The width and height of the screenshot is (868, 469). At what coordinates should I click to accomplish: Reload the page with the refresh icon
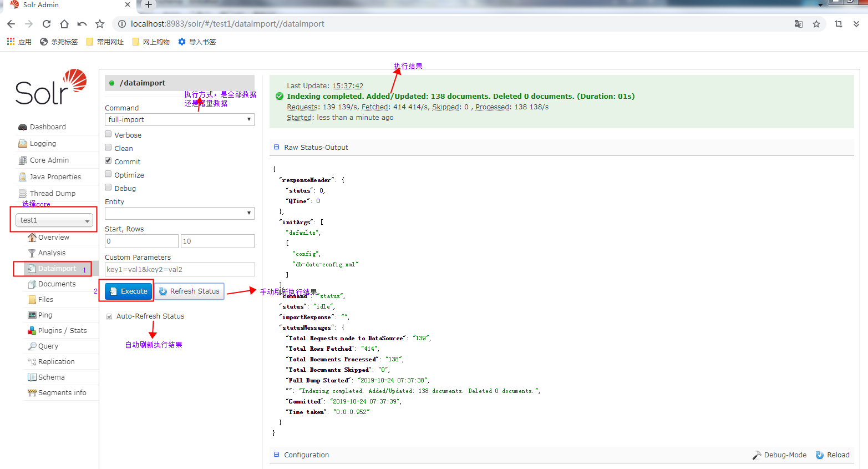47,24
